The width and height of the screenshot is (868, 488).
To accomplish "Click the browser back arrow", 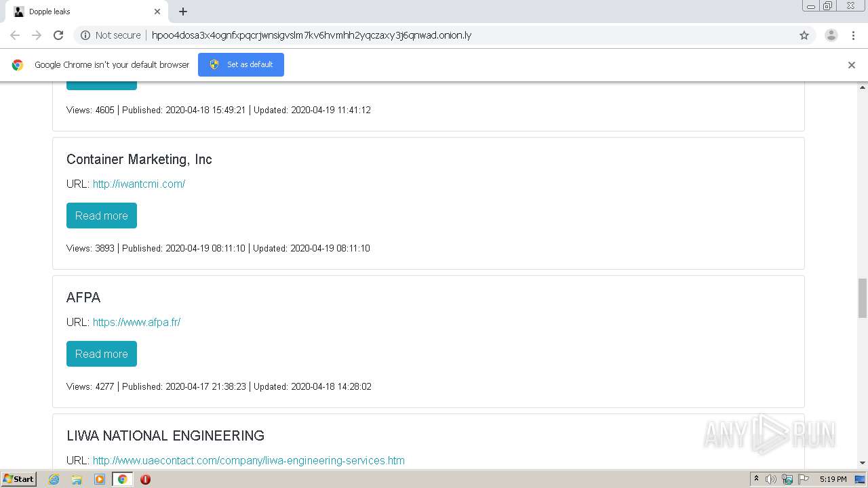I will coord(15,35).
